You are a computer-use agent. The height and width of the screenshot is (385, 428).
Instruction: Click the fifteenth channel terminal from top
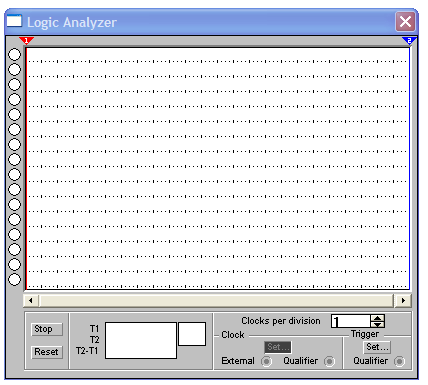point(14,264)
